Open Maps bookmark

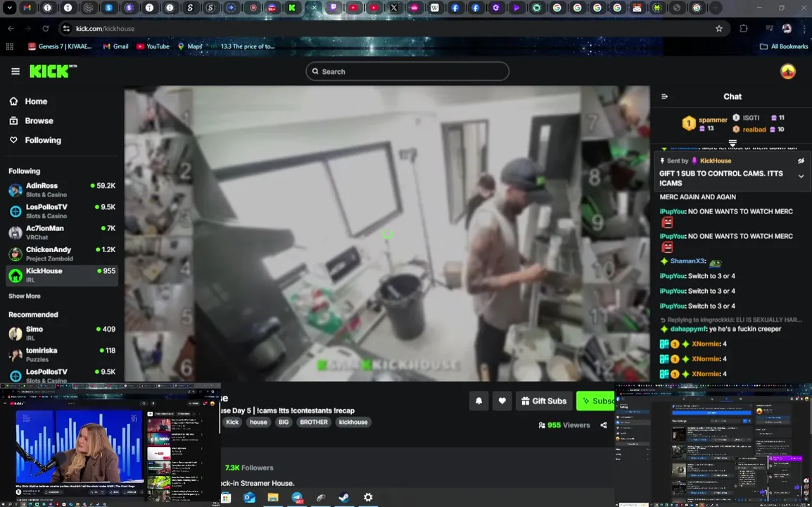(x=190, y=46)
